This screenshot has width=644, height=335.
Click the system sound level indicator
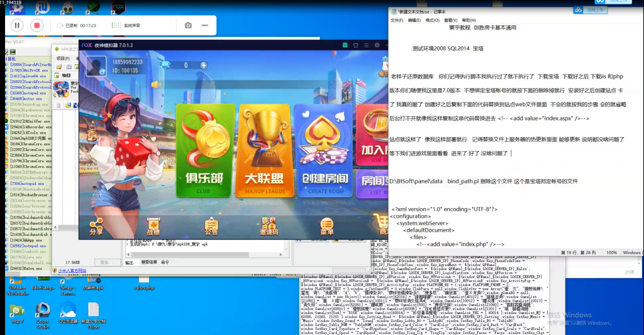coord(117,26)
